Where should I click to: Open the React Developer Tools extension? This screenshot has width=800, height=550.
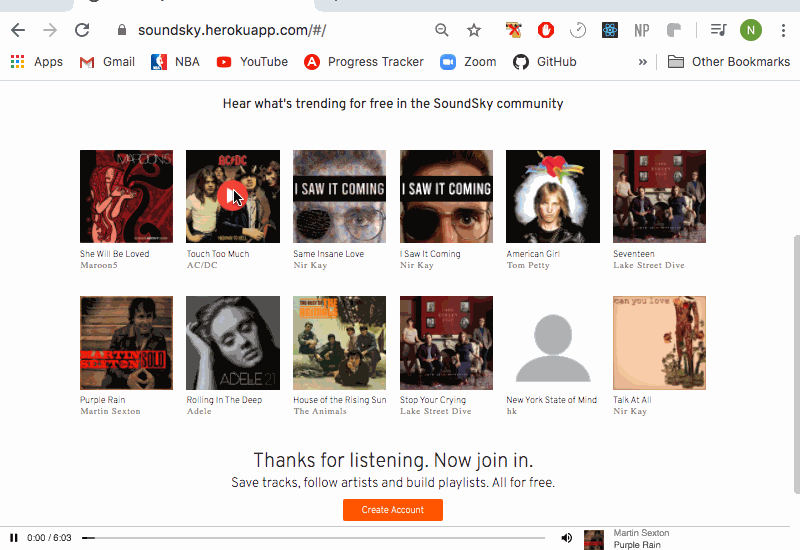pos(610,30)
